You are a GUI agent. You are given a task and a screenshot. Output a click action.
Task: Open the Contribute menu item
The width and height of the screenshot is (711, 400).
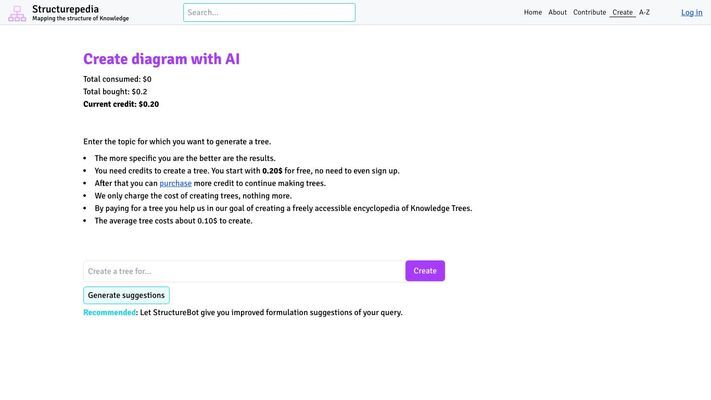coord(589,12)
